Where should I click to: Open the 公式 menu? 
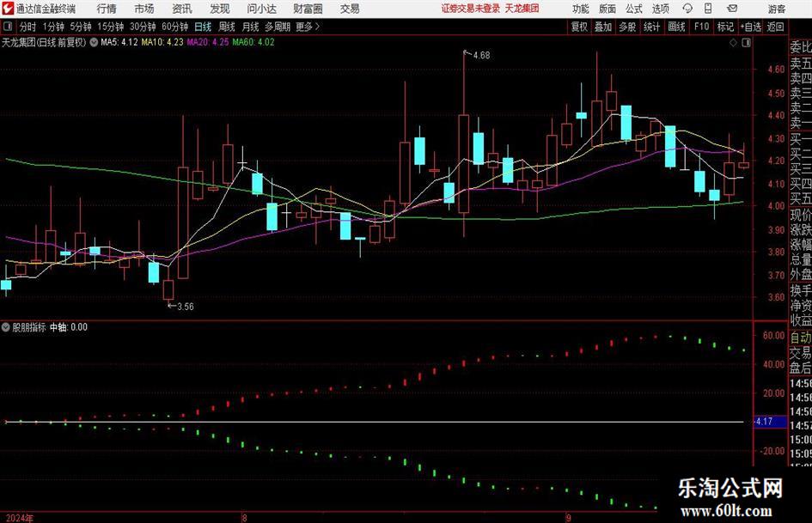click(634, 9)
